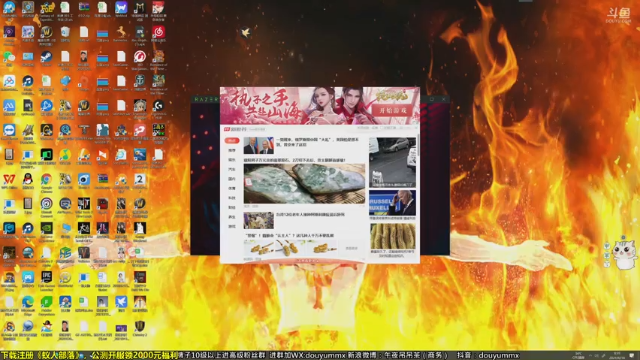Viewport: 640px width, 360px height.
Task: Open the TeamViewer shortcut
Action: [9, 130]
